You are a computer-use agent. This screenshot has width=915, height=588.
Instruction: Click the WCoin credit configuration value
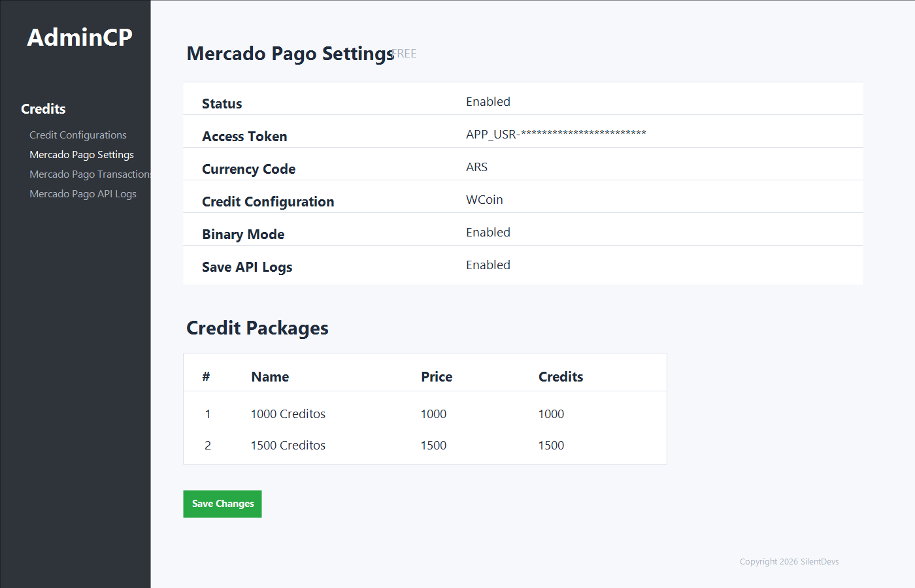[484, 200]
